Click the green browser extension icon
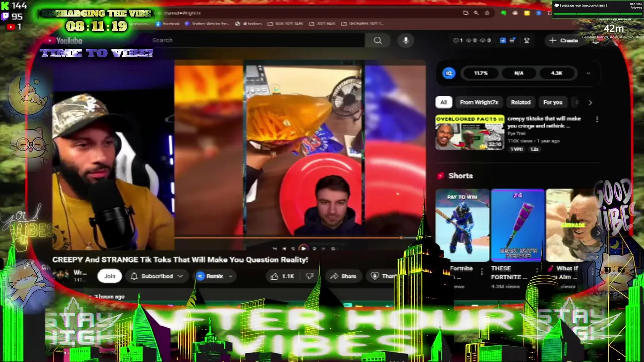 [x=504, y=13]
